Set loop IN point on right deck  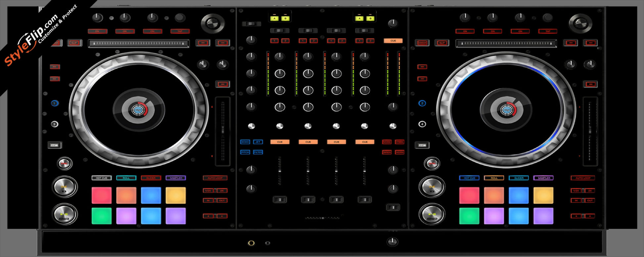click(x=576, y=200)
